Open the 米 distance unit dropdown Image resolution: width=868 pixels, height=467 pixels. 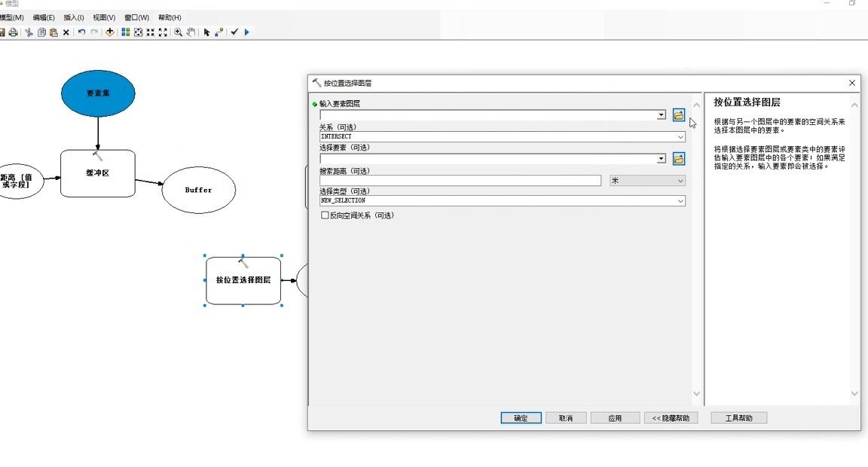pos(680,181)
